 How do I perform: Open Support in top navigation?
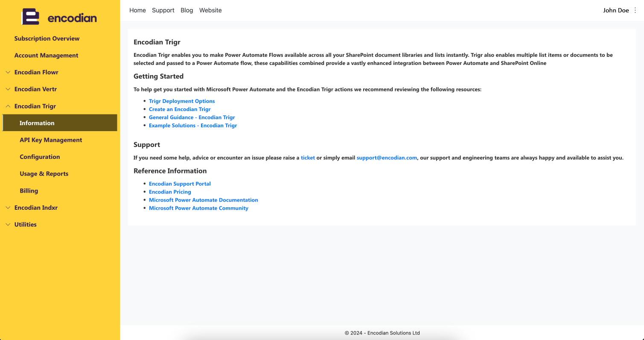[163, 10]
